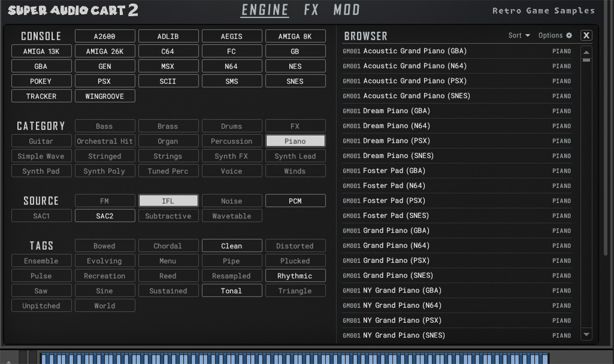Image resolution: width=614 pixels, height=364 pixels.
Task: Load Dream Piano (PSX) preset
Action: 457,141
